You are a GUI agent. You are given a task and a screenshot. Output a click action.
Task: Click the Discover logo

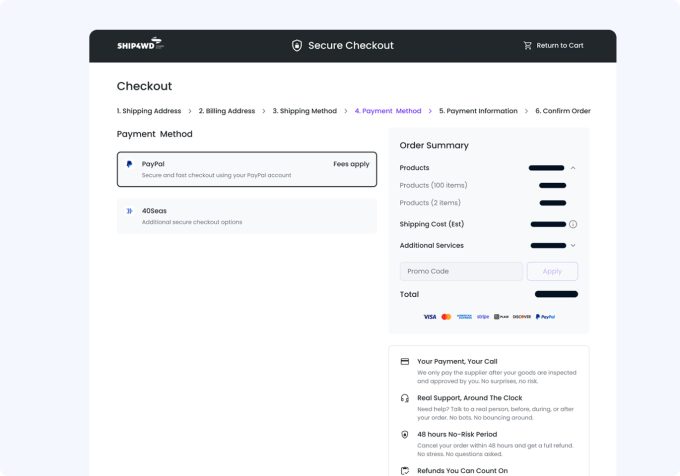coord(522,317)
